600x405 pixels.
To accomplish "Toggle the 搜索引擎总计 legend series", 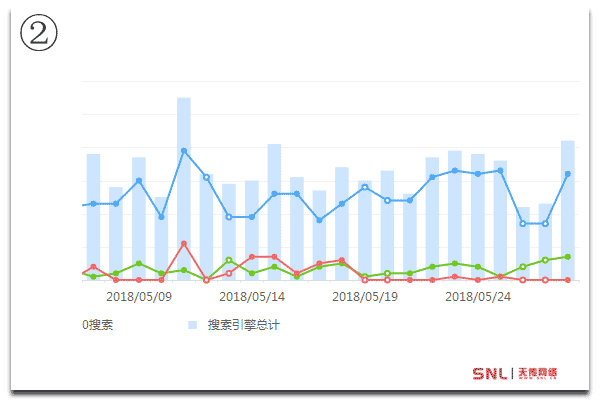I will click(243, 325).
